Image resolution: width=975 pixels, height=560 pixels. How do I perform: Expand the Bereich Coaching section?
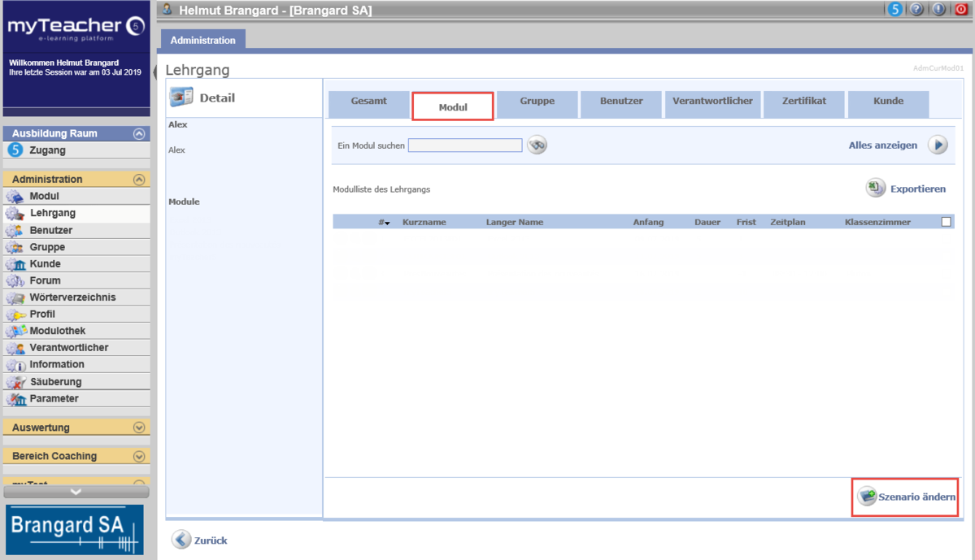coord(139,456)
